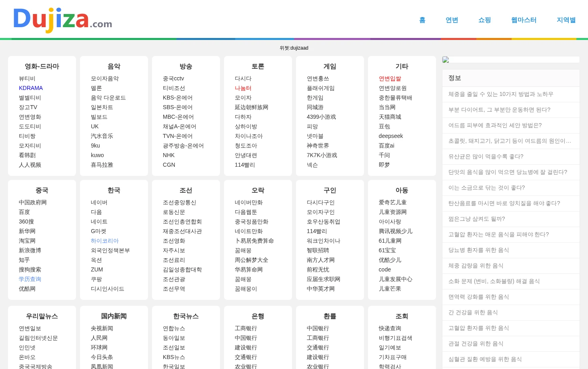Screen dimensions: 588x369
Task: Select the 쇼핑 nav item
Action: 485,20
